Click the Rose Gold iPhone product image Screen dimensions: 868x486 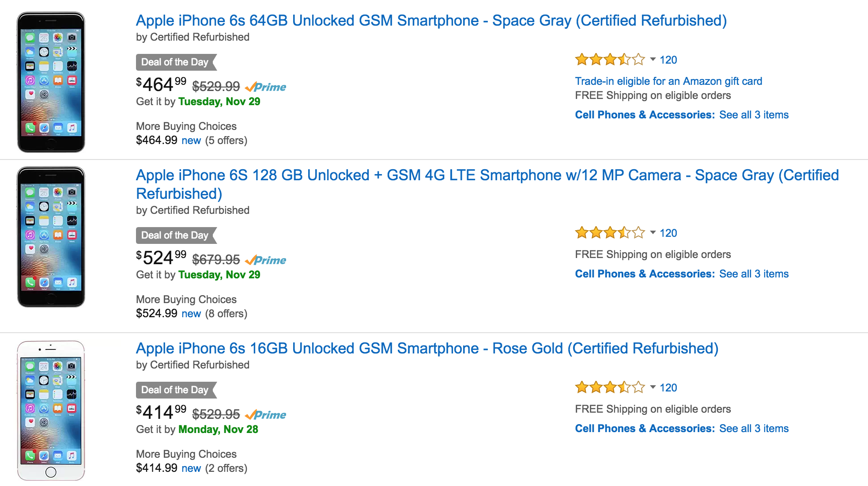click(51, 410)
